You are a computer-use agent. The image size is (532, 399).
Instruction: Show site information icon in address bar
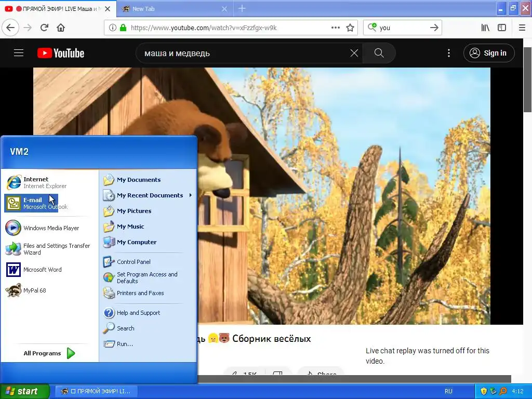[112, 28]
